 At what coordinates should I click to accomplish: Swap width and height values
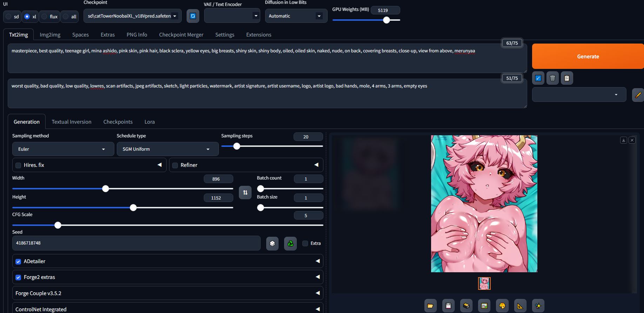pyautogui.click(x=245, y=193)
